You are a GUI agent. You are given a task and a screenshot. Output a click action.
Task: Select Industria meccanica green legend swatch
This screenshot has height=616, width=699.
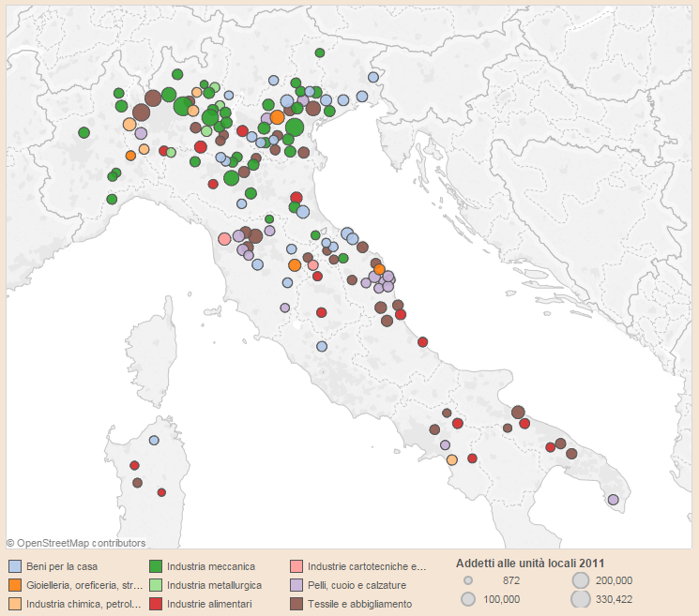pyautogui.click(x=156, y=566)
